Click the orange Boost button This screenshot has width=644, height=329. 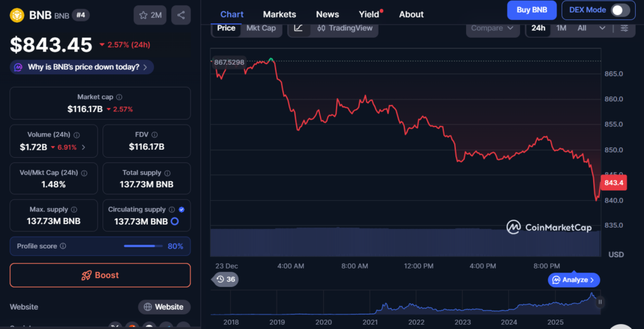[x=100, y=275]
